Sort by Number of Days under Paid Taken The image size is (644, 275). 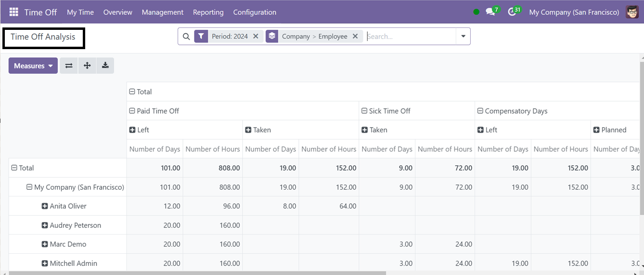pyautogui.click(x=270, y=149)
